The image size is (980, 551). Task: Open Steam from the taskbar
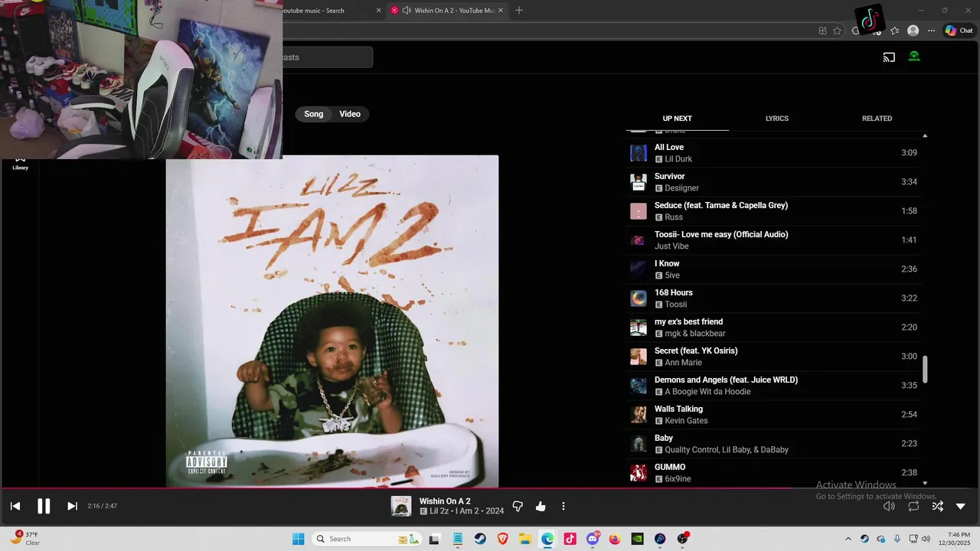[480, 539]
